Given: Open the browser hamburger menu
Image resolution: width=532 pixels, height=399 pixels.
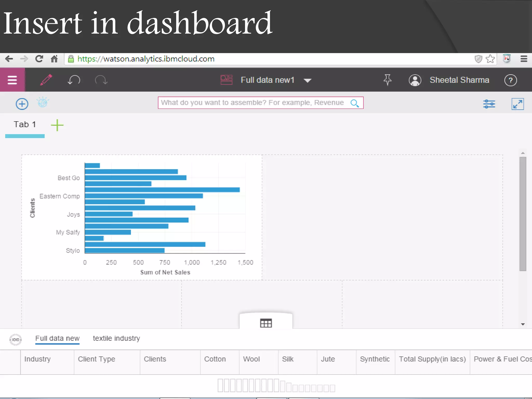Looking at the screenshot, I should click(x=524, y=59).
